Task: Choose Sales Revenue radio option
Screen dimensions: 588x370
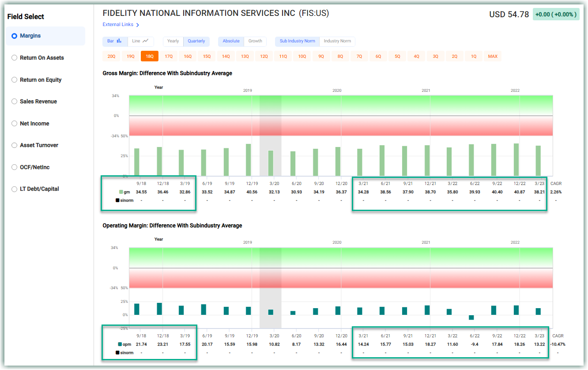Action: [14, 102]
